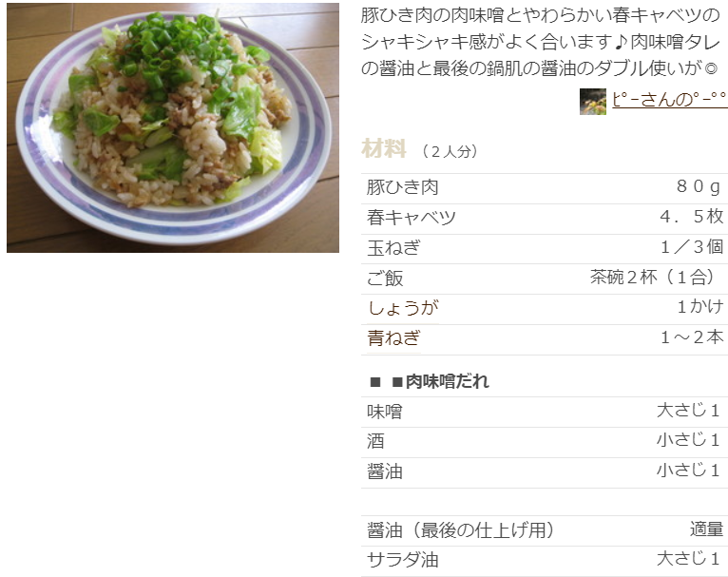Click the recipe description text

click(540, 42)
